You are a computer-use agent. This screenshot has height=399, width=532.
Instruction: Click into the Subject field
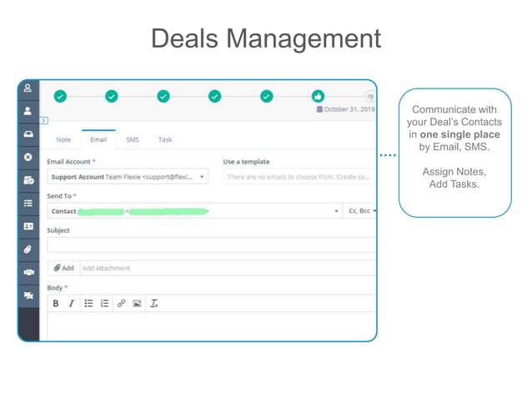[211, 245]
